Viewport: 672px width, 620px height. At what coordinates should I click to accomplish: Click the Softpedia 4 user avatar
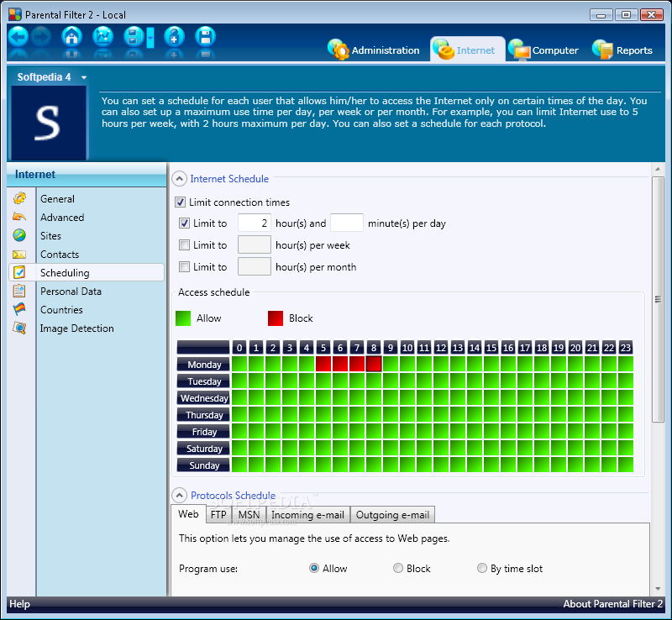[x=49, y=123]
